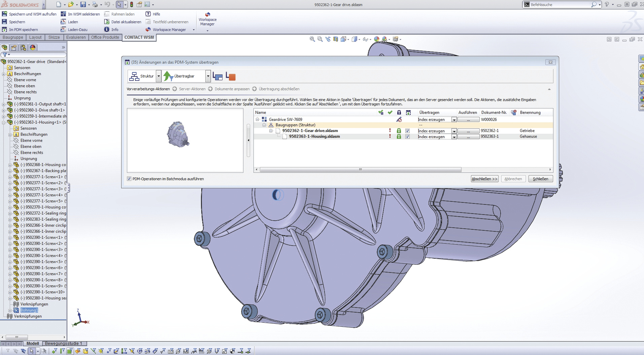Click the Schließen button
This screenshot has height=355, width=644.
point(540,179)
